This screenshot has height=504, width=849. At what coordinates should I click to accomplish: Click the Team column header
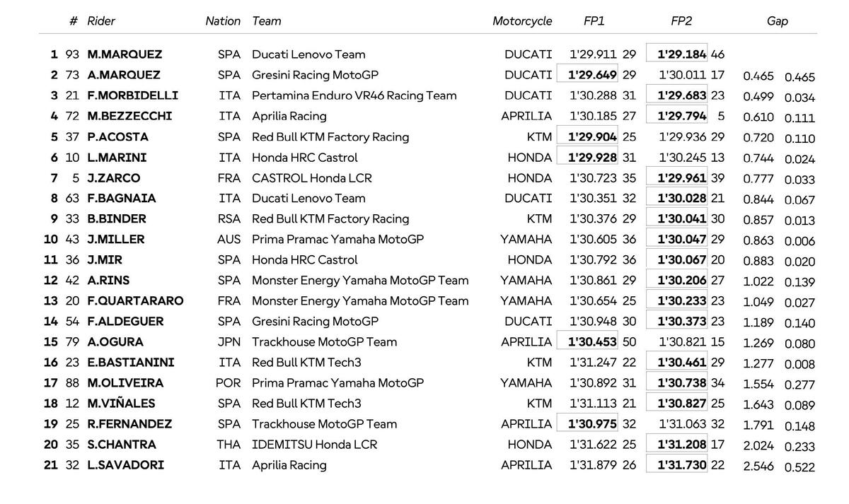point(267,21)
